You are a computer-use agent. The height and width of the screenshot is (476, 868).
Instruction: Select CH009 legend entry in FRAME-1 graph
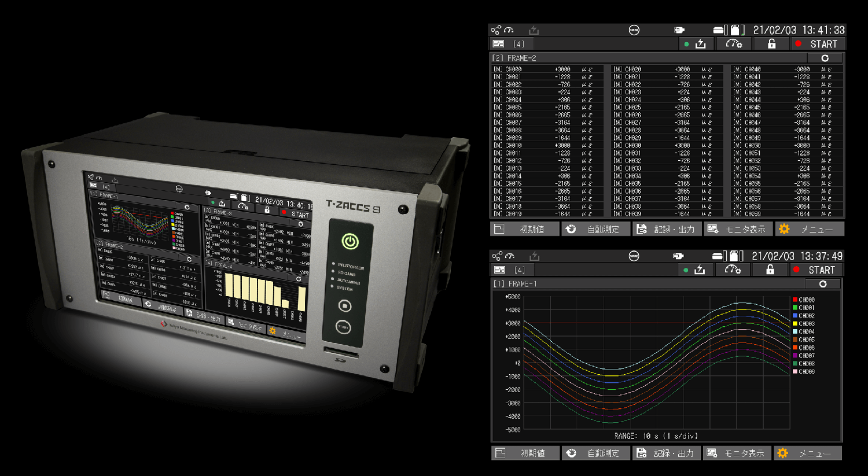[804, 371]
